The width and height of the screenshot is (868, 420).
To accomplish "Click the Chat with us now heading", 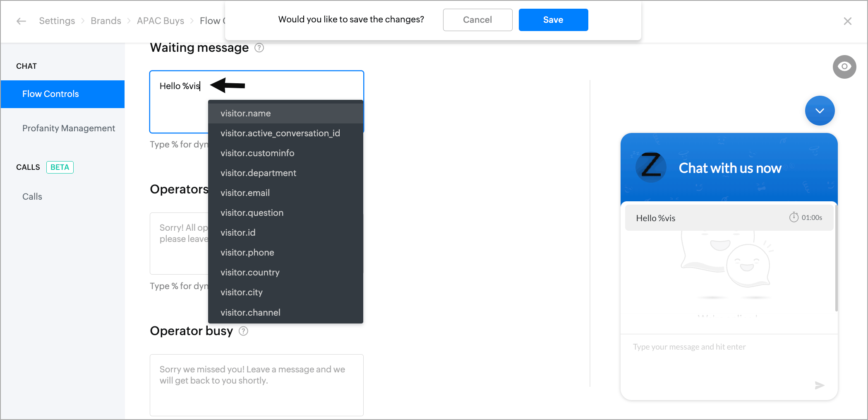I will 730,168.
